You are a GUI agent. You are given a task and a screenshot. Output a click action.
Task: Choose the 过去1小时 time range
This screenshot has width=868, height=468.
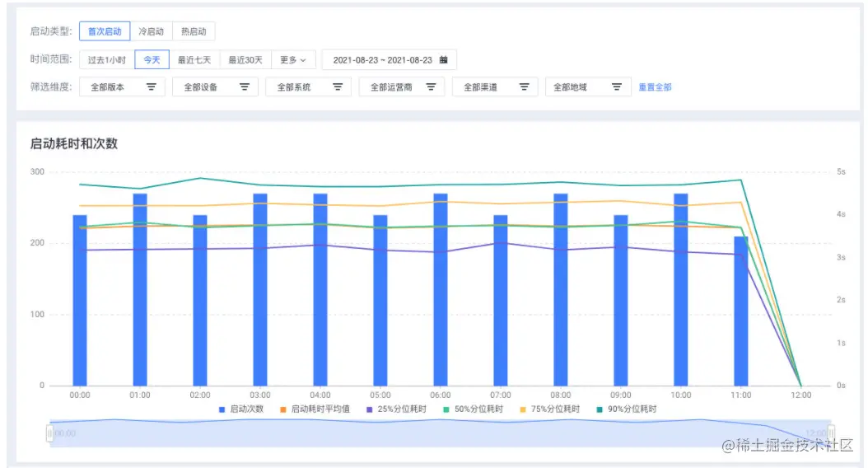[x=107, y=60]
